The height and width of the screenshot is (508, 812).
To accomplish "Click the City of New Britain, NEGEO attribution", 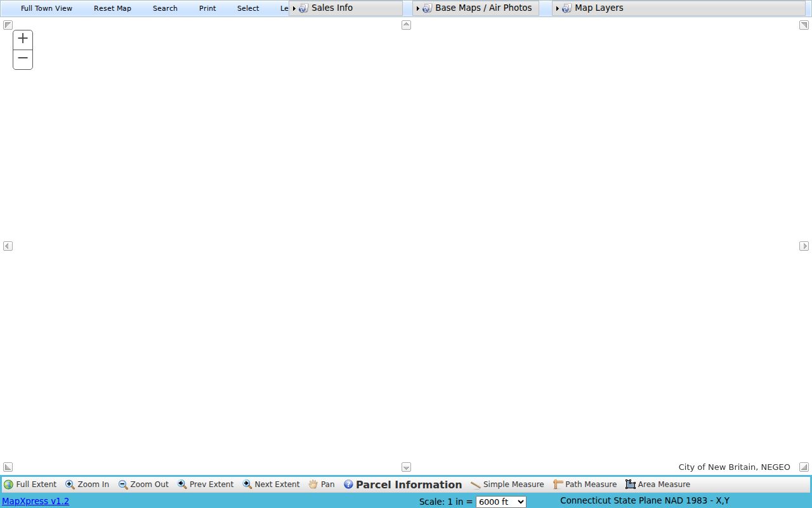I will click(734, 467).
